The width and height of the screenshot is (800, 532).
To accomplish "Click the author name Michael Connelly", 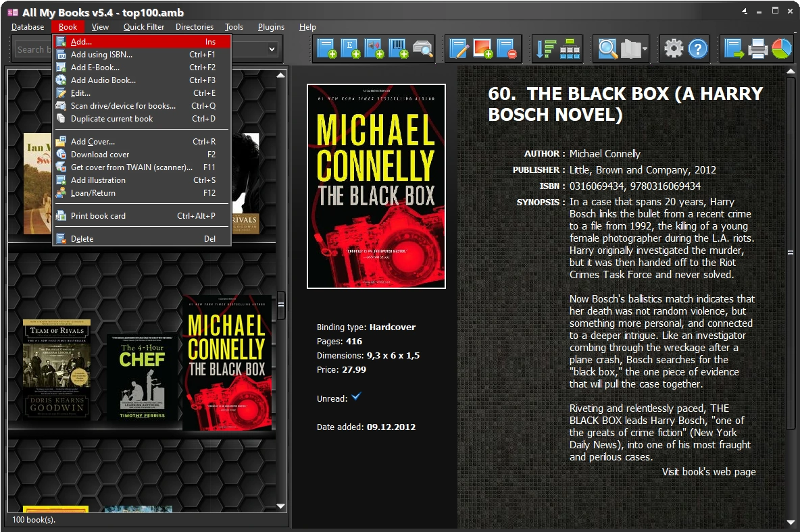I will [x=605, y=154].
